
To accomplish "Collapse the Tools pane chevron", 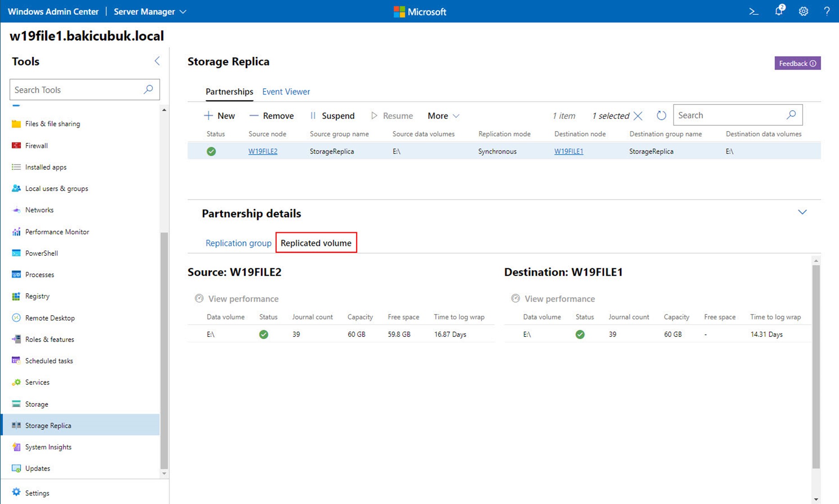I will click(157, 61).
